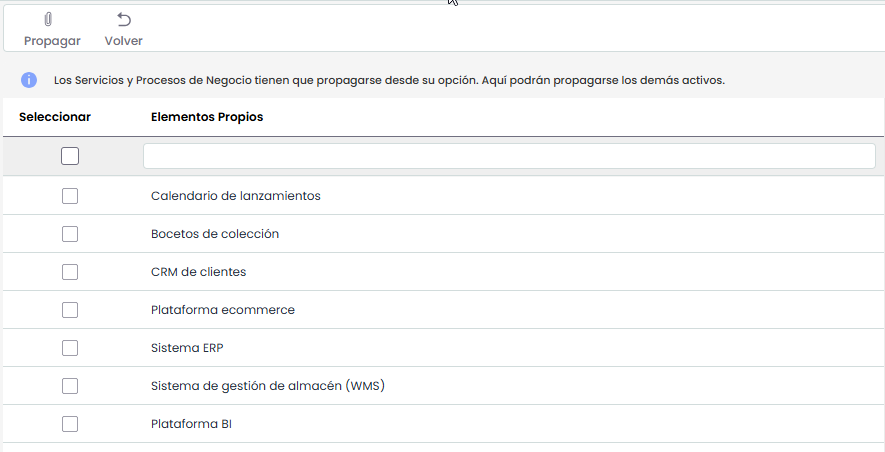Click the Elementos Propios filter input field
The height and width of the screenshot is (452, 885).
(509, 156)
